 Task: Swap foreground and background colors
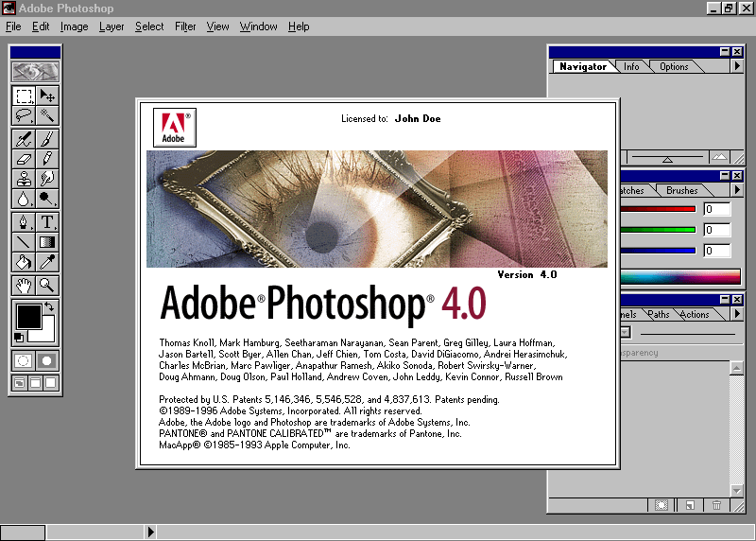(49, 306)
